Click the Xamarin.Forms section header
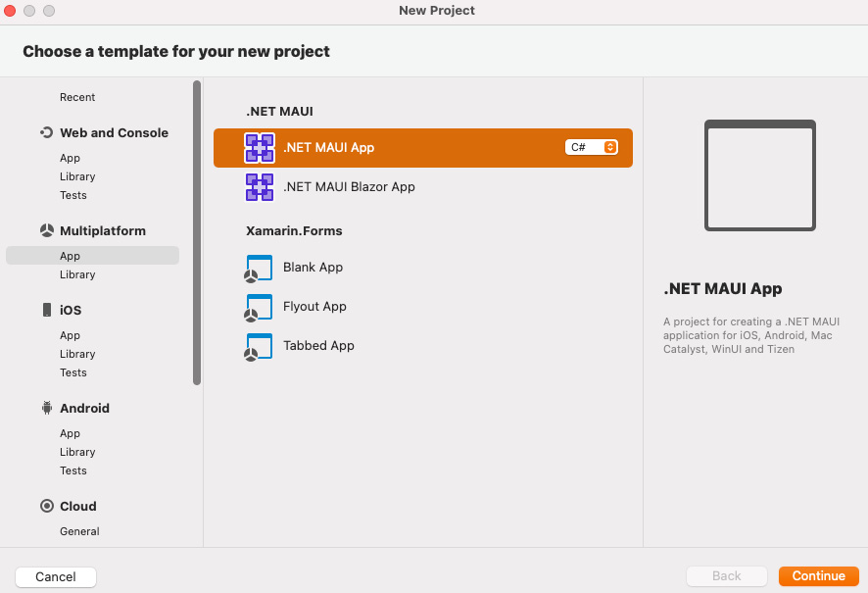868x593 pixels. pyautogui.click(x=294, y=231)
